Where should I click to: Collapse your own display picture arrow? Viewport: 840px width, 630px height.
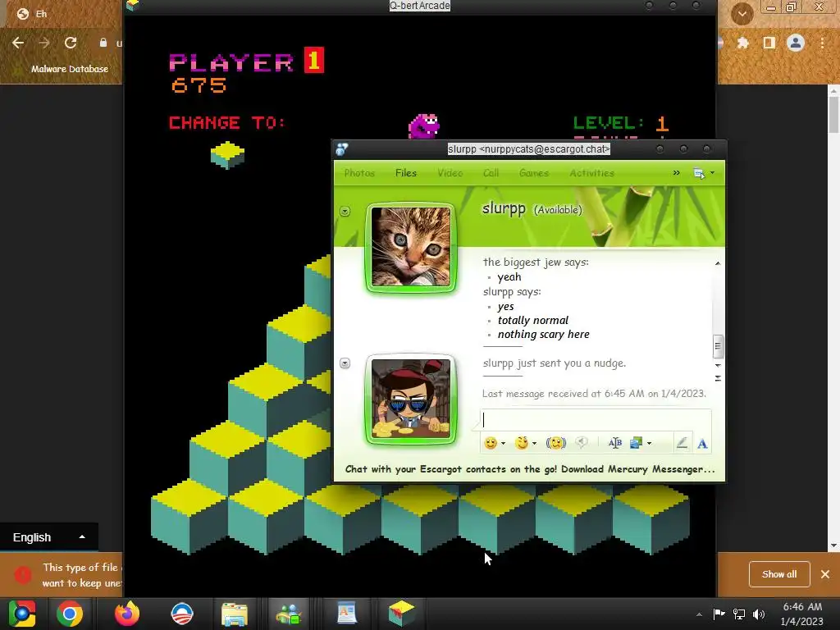click(345, 363)
